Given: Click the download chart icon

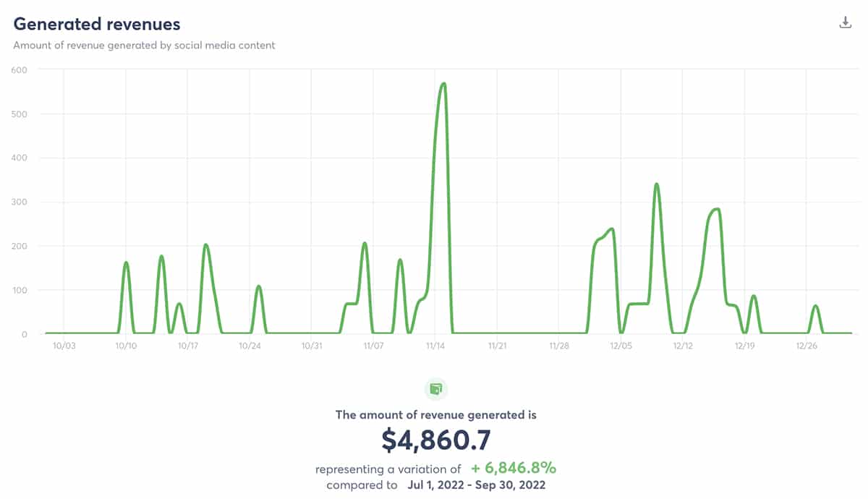Looking at the screenshot, I should point(845,22).
